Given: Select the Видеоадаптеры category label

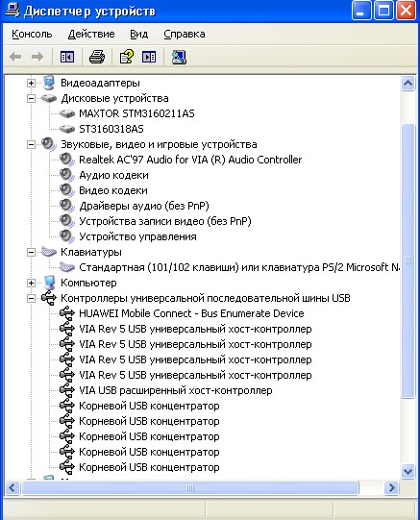Looking at the screenshot, I should 100,83.
